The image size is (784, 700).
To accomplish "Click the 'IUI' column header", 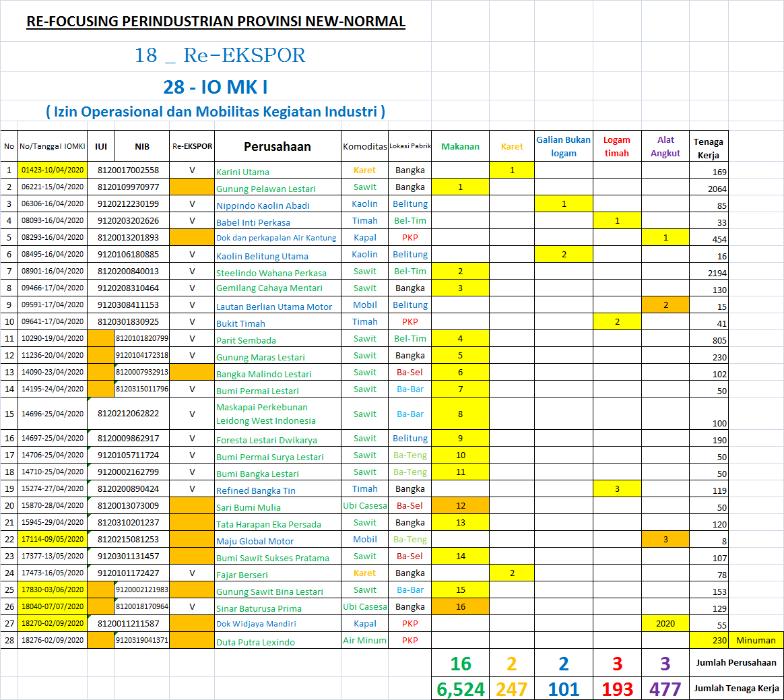I will coord(101,146).
